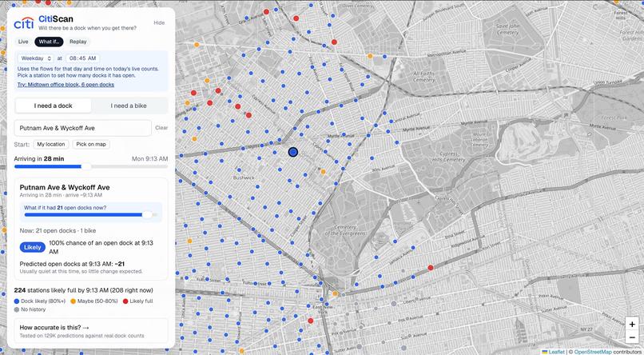Viewport: 644px width, 355px height.
Task: Click the red marker near East New York
Action: click(x=311, y=321)
